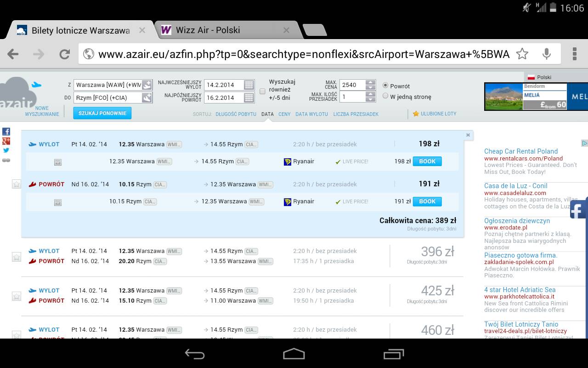
Task: Switch to Bilety lotnicze Warszawa tab
Action: [80, 30]
